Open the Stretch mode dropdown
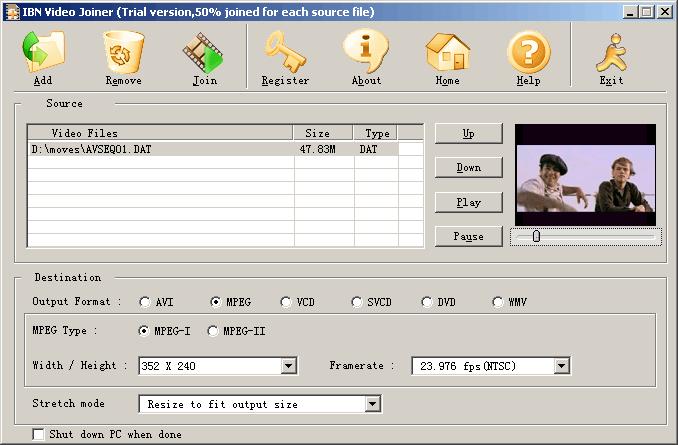678x445 pixels. click(372, 404)
